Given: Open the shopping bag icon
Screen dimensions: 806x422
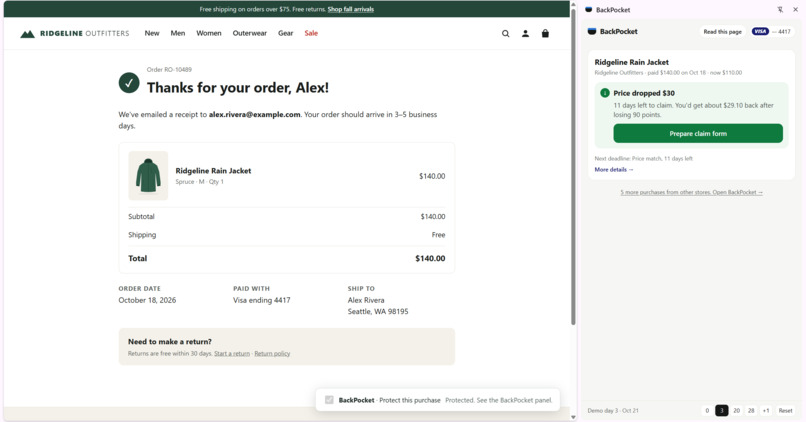Looking at the screenshot, I should coord(545,33).
